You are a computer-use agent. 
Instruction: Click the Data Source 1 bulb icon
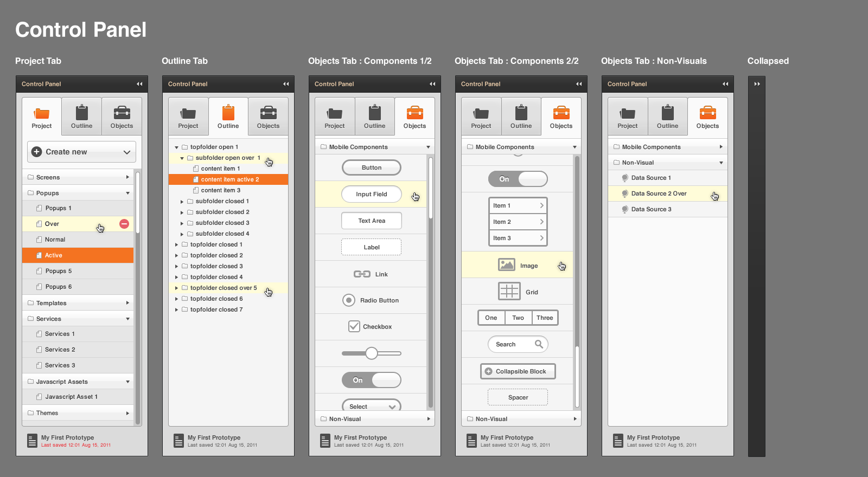(x=625, y=178)
